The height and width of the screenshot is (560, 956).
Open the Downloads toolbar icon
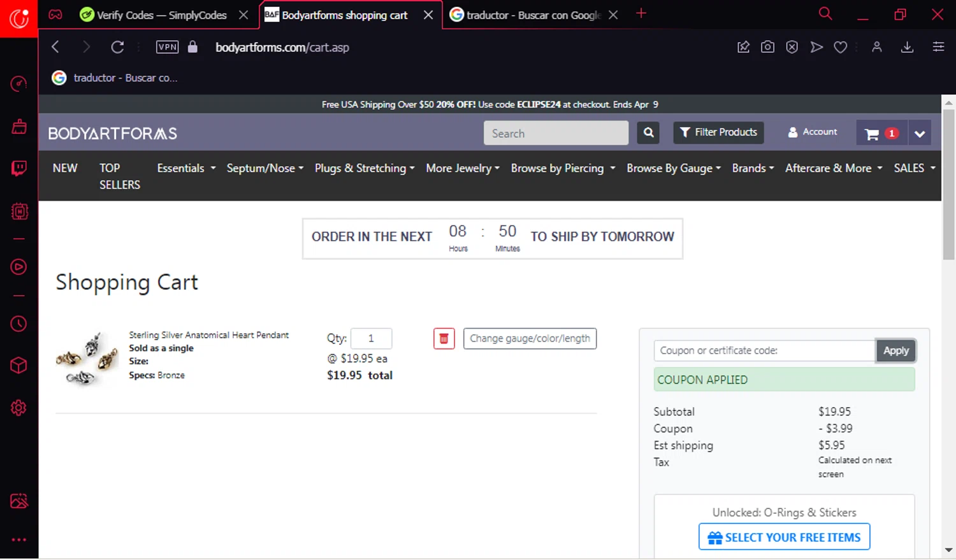tap(907, 47)
